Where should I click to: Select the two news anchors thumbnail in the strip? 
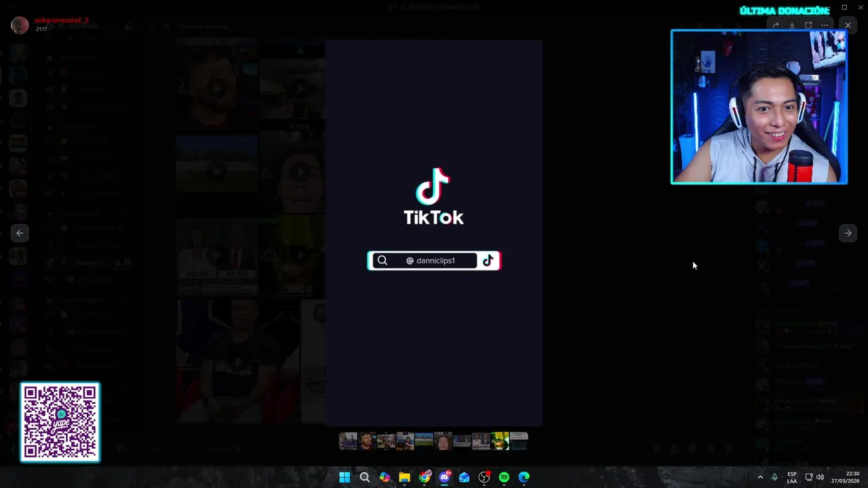(481, 441)
